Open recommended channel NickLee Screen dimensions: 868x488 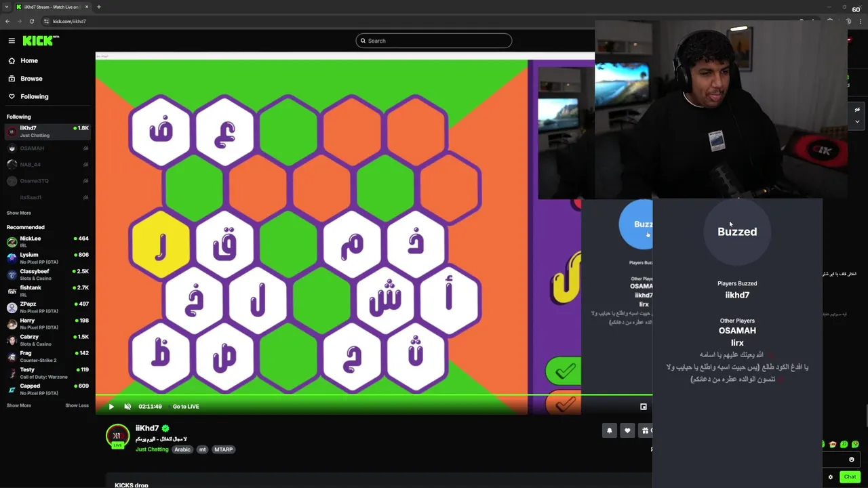pos(47,241)
